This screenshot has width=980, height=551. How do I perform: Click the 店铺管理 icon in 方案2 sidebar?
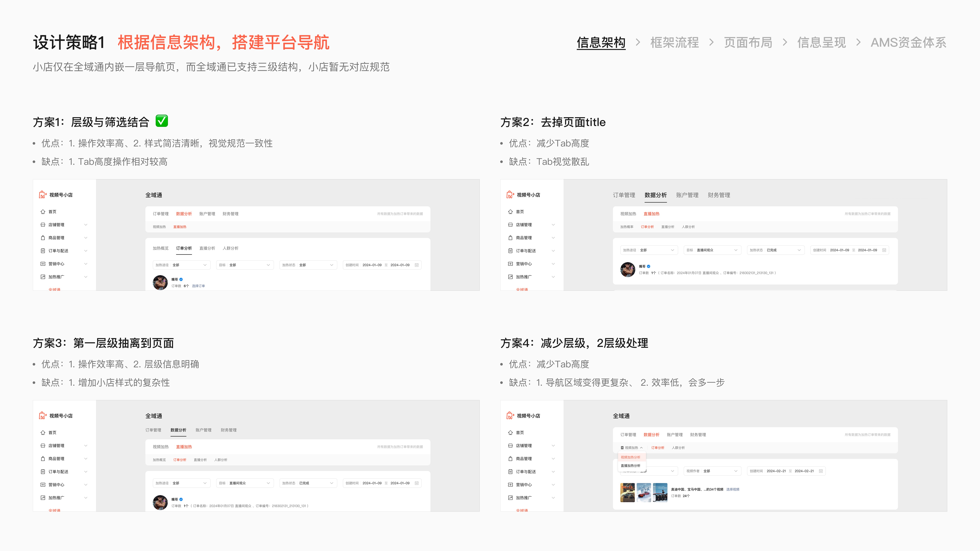coord(511,225)
